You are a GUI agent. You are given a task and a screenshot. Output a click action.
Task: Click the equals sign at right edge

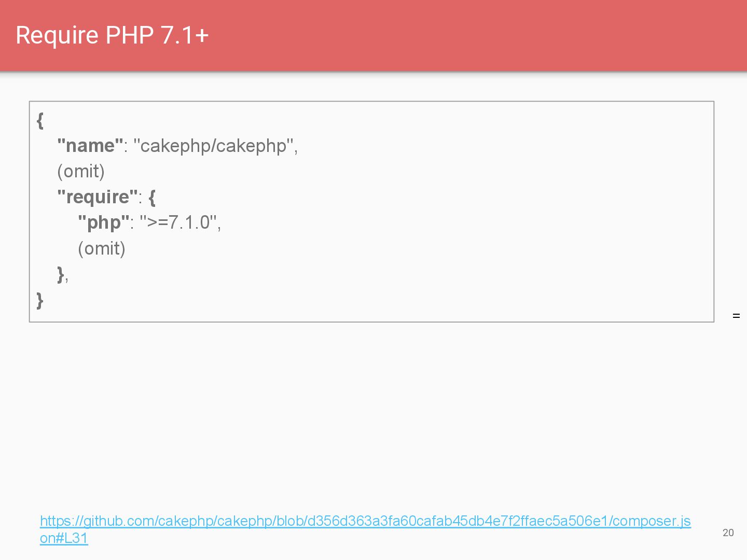click(x=736, y=316)
